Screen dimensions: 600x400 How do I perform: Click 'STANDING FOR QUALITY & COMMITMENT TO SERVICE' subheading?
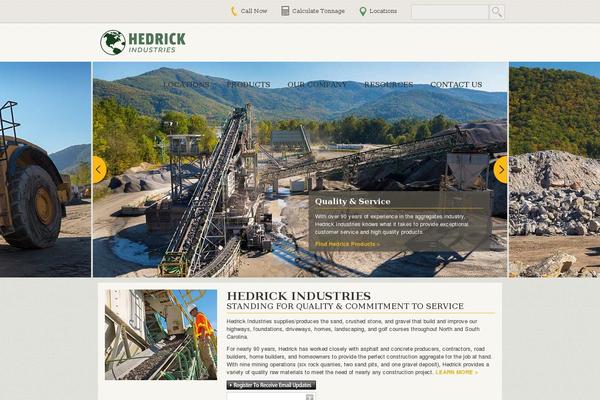coord(345,306)
